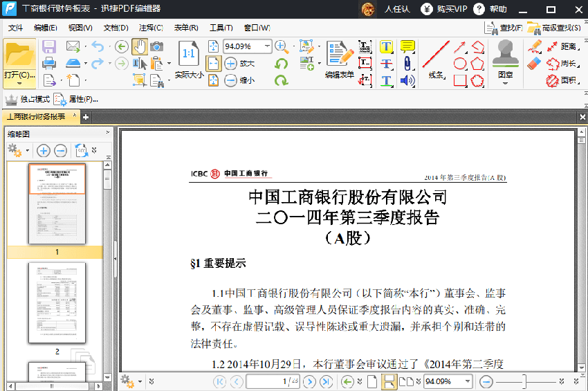Click the zoom slider handle
588x391 pixels.
524,381
